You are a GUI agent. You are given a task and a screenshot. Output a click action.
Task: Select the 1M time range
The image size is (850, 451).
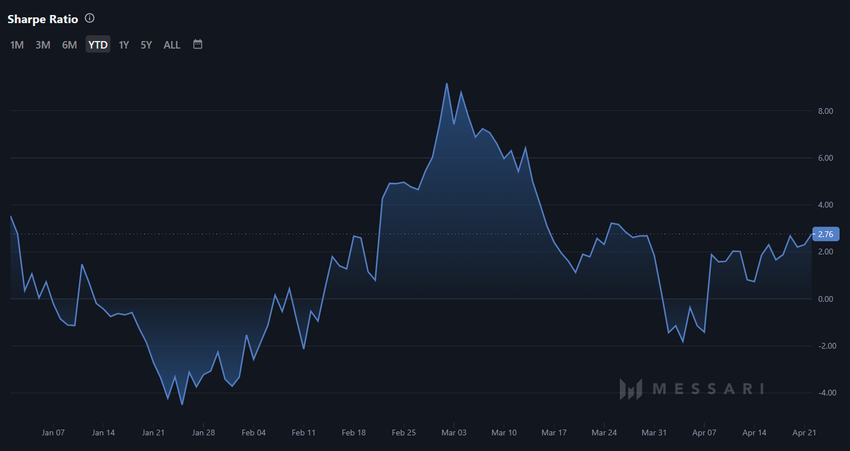pyautogui.click(x=17, y=45)
